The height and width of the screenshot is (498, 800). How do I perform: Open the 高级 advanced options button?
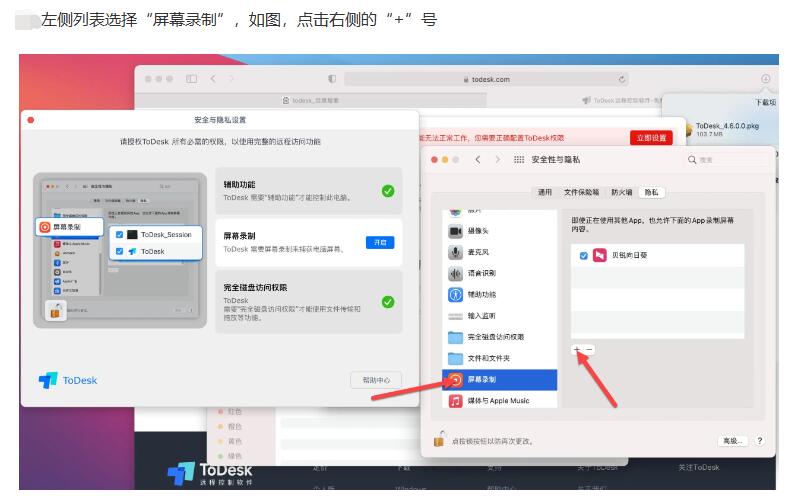tap(732, 440)
